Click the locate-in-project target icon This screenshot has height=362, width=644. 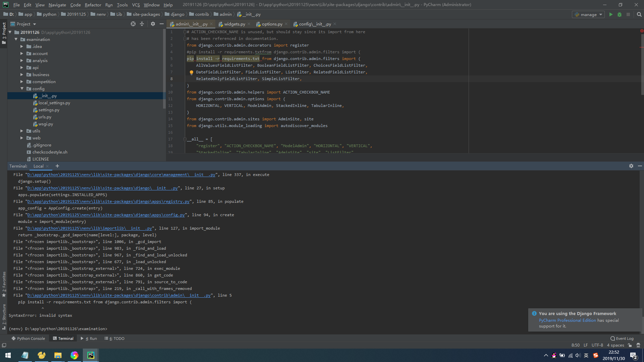tap(133, 24)
